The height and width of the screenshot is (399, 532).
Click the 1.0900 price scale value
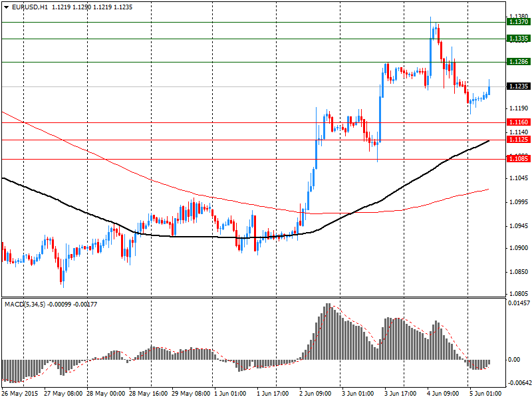[x=519, y=248]
